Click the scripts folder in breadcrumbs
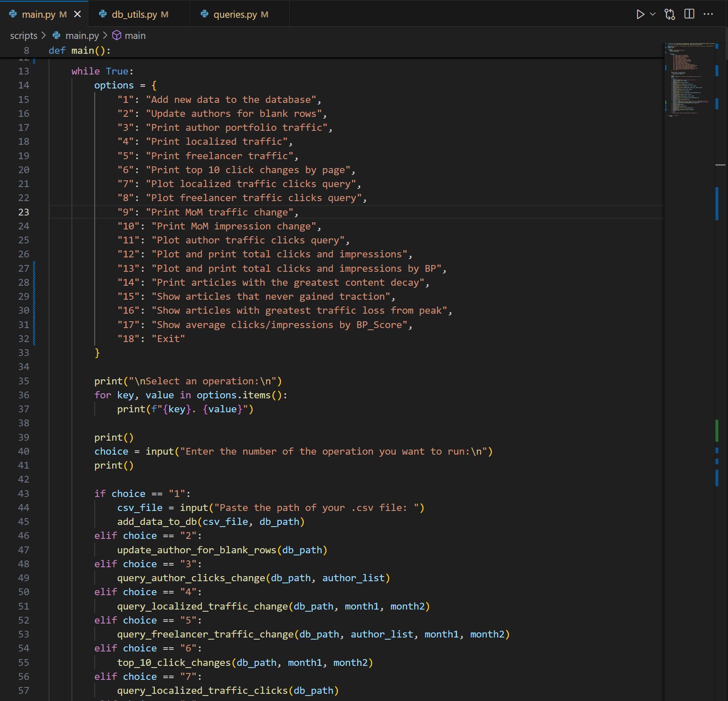The height and width of the screenshot is (701, 728). point(24,36)
